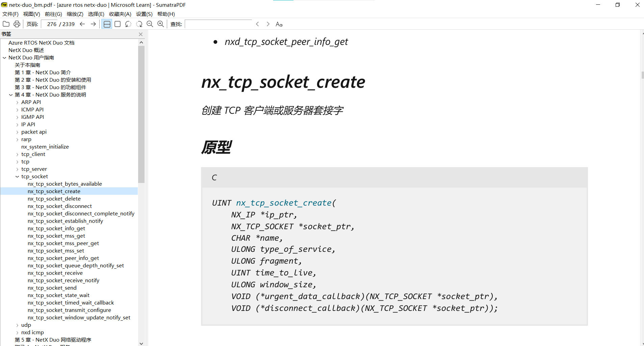The width and height of the screenshot is (644, 346).
Task: Go to previous page arrow
Action: (x=82, y=24)
